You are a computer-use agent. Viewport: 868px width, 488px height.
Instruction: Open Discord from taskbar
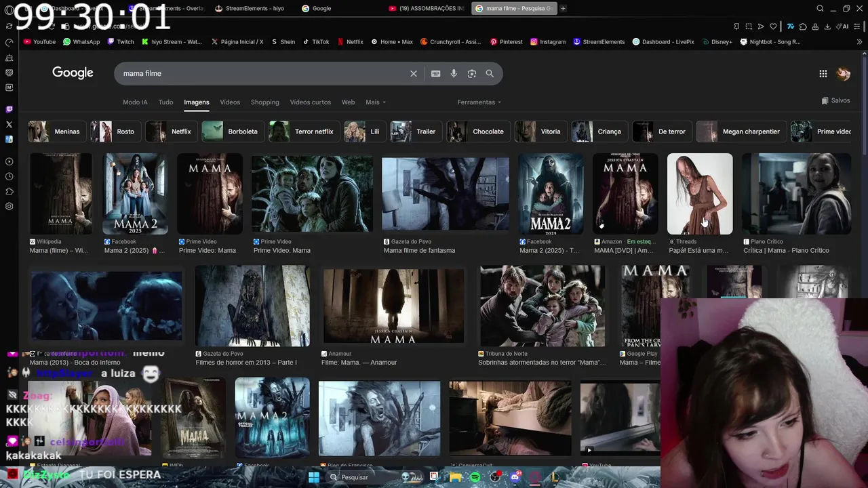point(515,477)
